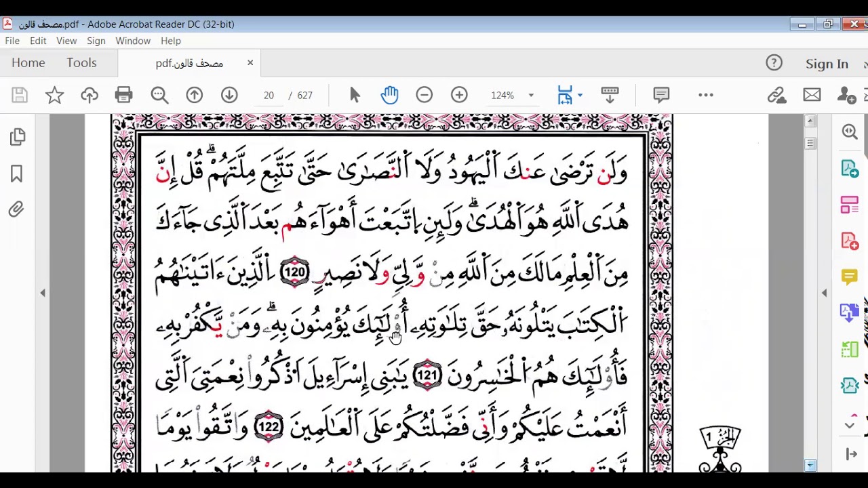The height and width of the screenshot is (488, 868).
Task: Open the Window menu
Action: pos(133,41)
